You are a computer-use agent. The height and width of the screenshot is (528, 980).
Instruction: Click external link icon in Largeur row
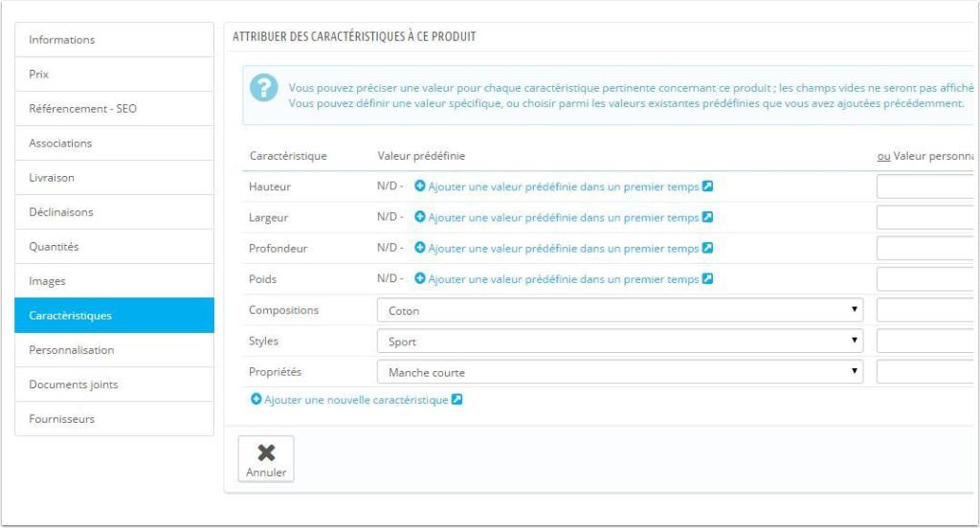[x=707, y=217]
